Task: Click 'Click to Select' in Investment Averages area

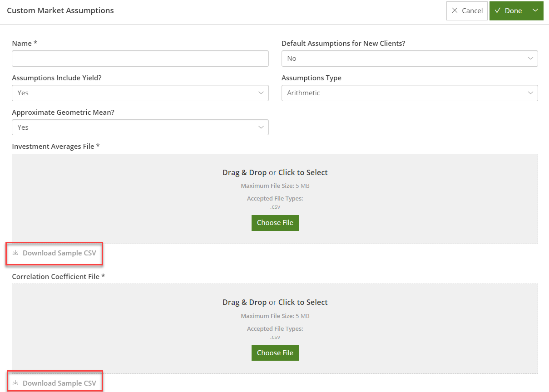Action: point(303,172)
